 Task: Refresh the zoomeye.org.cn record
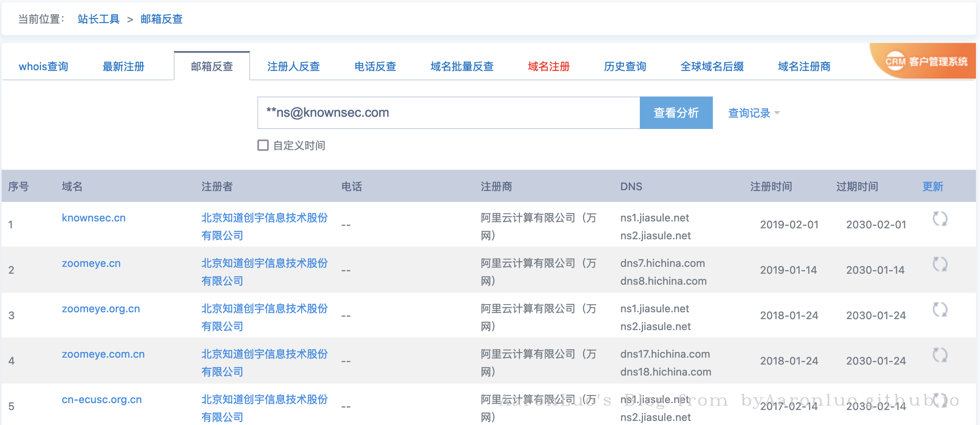point(939,310)
